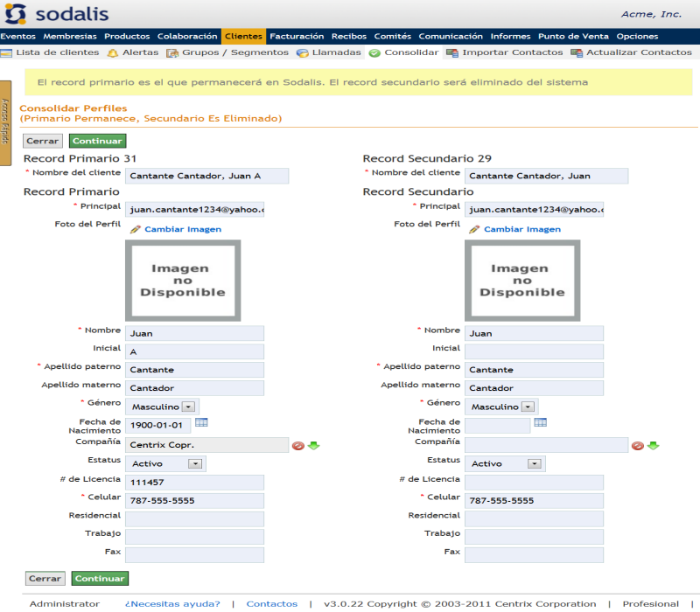Follow the ¿Necesitas ayuda? link
700x612 pixels.
click(172, 603)
